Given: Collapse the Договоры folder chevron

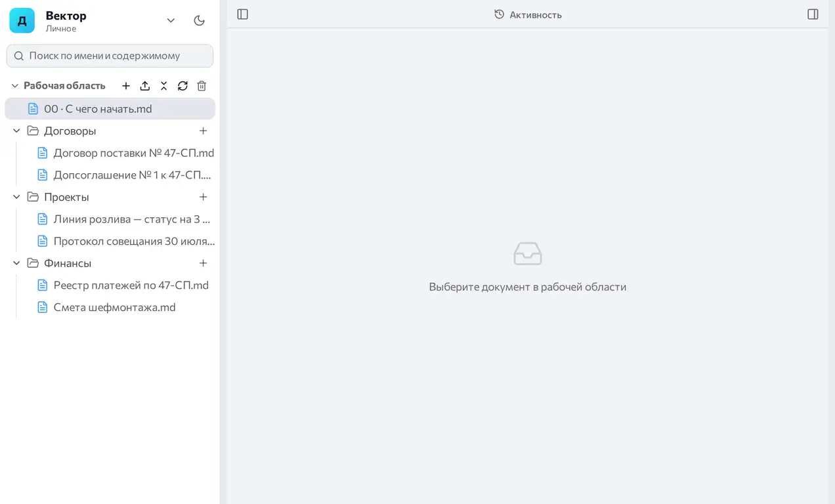Looking at the screenshot, I should coord(16,131).
